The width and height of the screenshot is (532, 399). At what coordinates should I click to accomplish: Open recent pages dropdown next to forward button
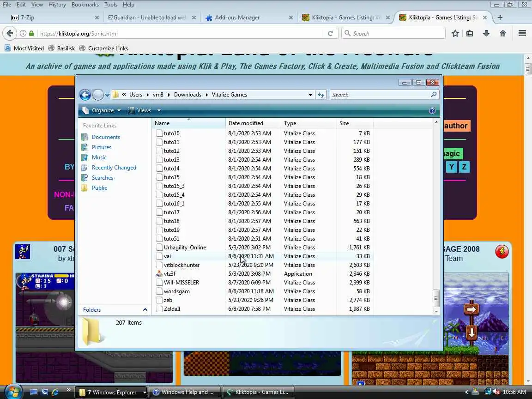(x=107, y=95)
